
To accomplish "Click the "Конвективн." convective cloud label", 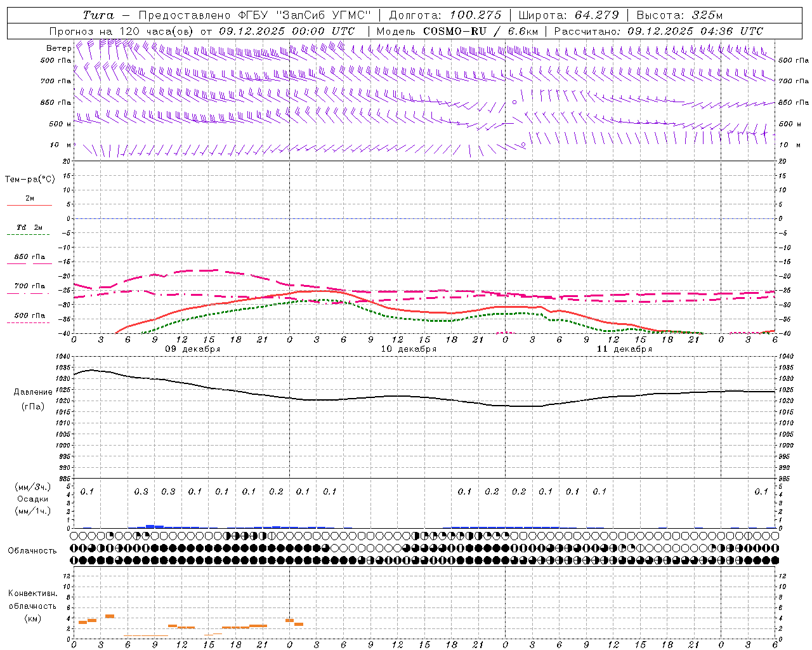I will click(32, 594).
